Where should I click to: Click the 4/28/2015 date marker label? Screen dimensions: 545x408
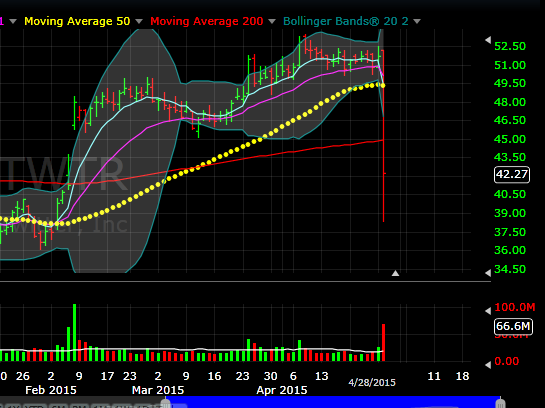tap(372, 383)
